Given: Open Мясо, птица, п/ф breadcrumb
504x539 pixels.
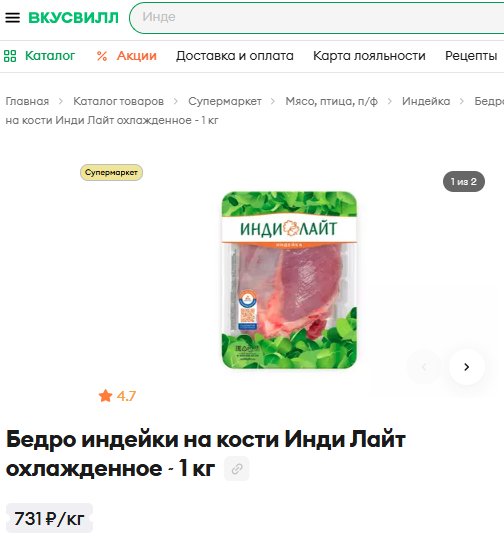Looking at the screenshot, I should (331, 101).
